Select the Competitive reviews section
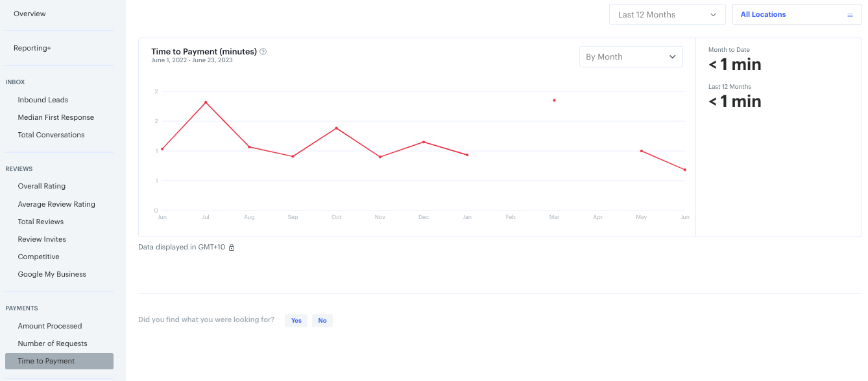The height and width of the screenshot is (381, 868). pyautogui.click(x=38, y=256)
